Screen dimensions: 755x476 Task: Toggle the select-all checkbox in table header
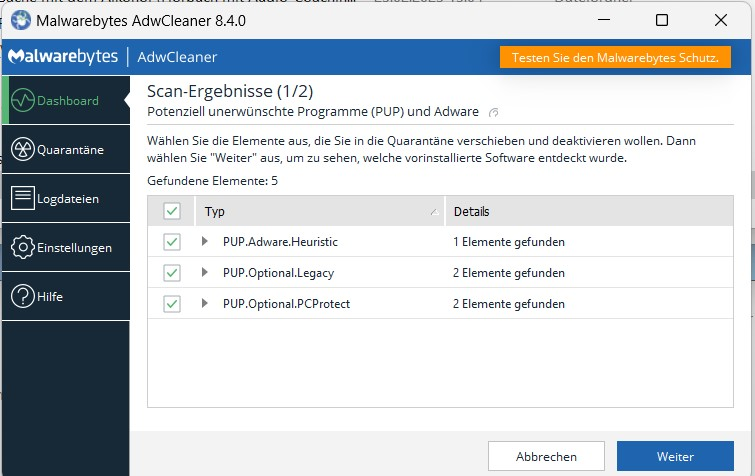pyautogui.click(x=172, y=211)
